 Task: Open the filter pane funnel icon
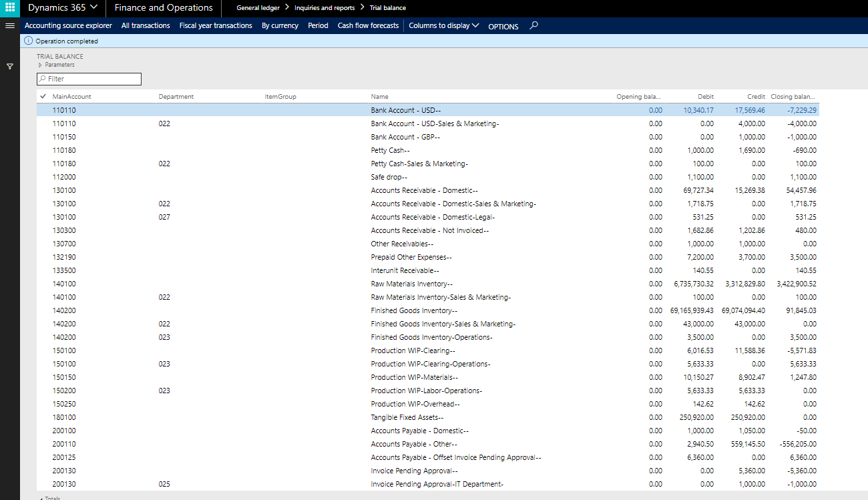click(10, 67)
